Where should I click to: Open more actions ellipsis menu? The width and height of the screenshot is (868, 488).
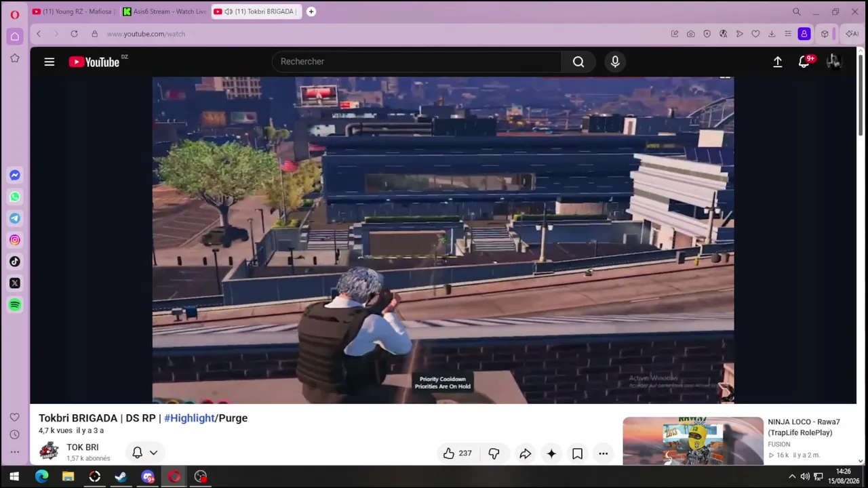click(603, 453)
